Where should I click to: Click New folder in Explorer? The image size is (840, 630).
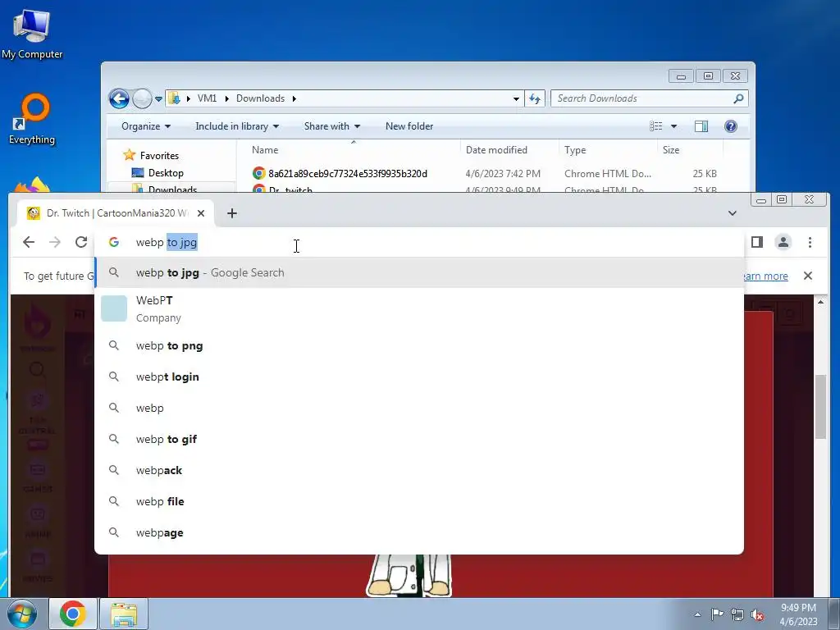tap(409, 126)
